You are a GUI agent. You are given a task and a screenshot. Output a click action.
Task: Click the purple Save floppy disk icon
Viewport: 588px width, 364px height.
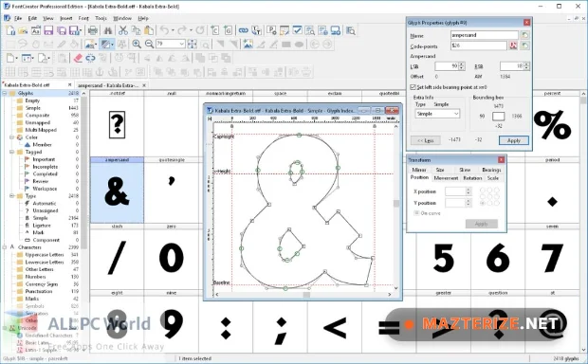click(x=48, y=30)
